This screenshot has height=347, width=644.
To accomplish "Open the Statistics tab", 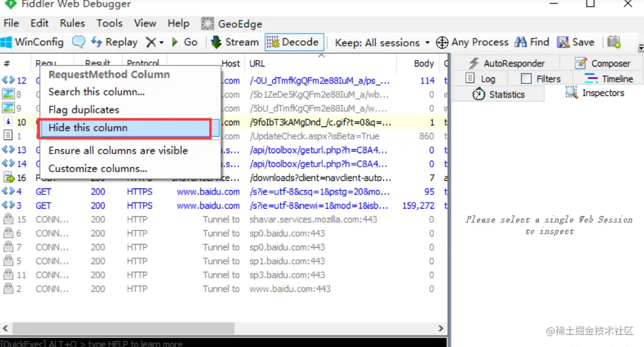I will 499,94.
